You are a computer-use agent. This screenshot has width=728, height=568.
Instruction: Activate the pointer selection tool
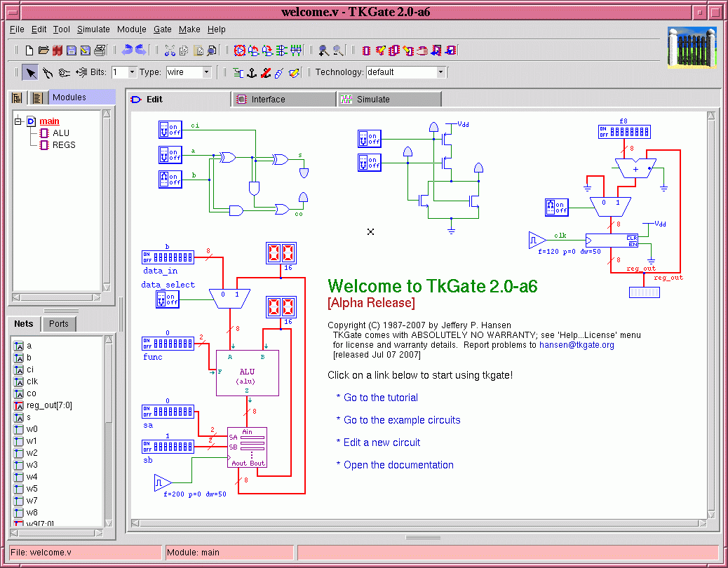(x=29, y=72)
